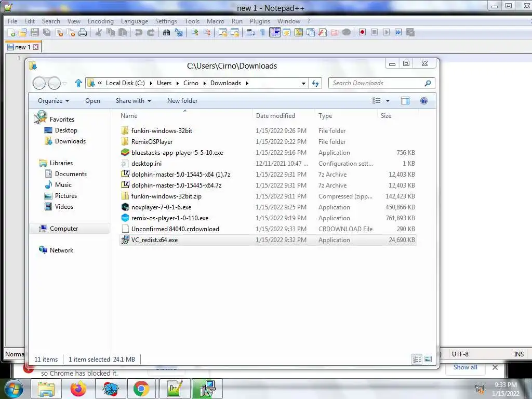Click Start Recording macro red dot icon
This screenshot has height=399, width=532.
(362, 32)
